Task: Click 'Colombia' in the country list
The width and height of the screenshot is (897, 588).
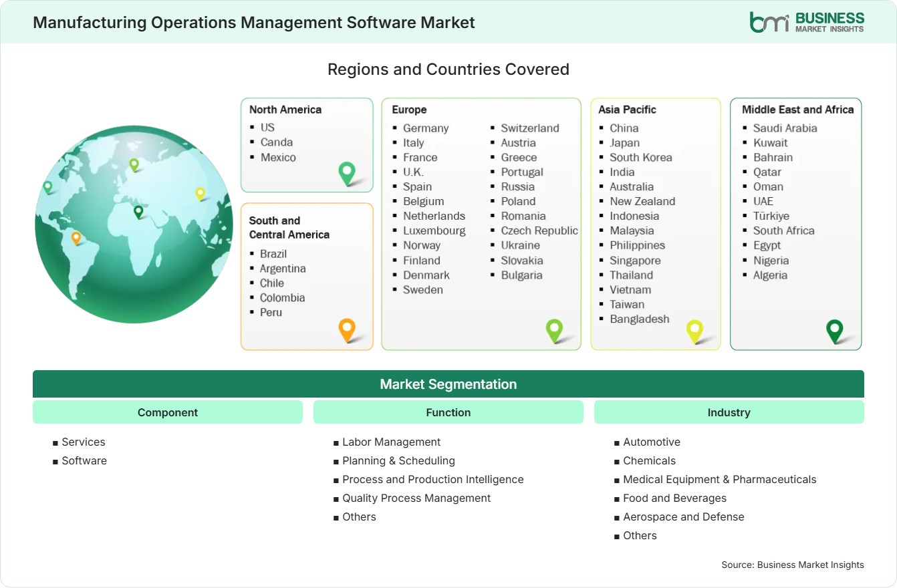Action: pyautogui.click(x=282, y=297)
